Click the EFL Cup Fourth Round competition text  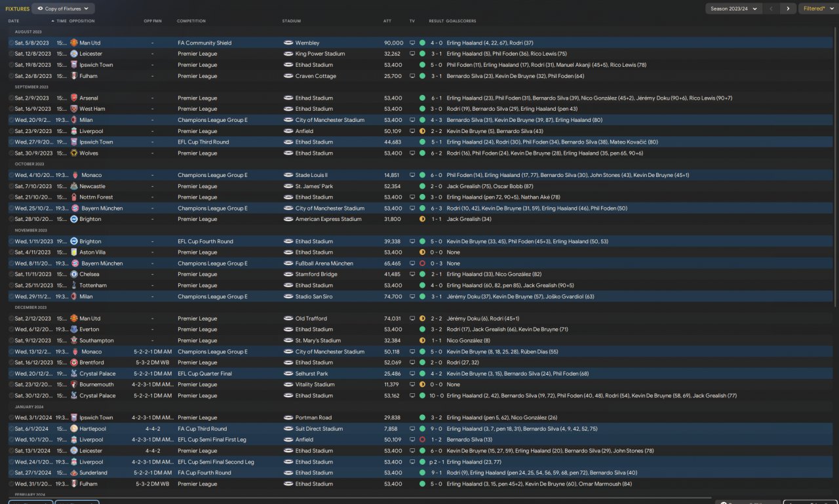tap(205, 241)
